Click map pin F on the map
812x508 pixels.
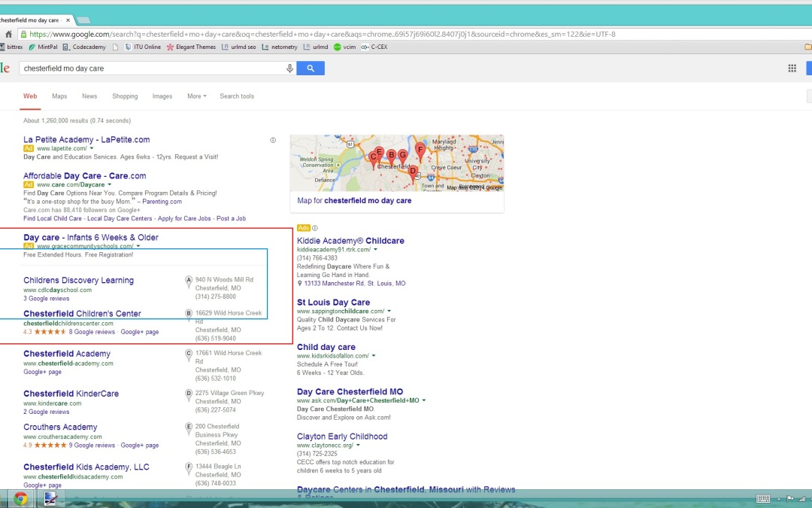[420, 151]
